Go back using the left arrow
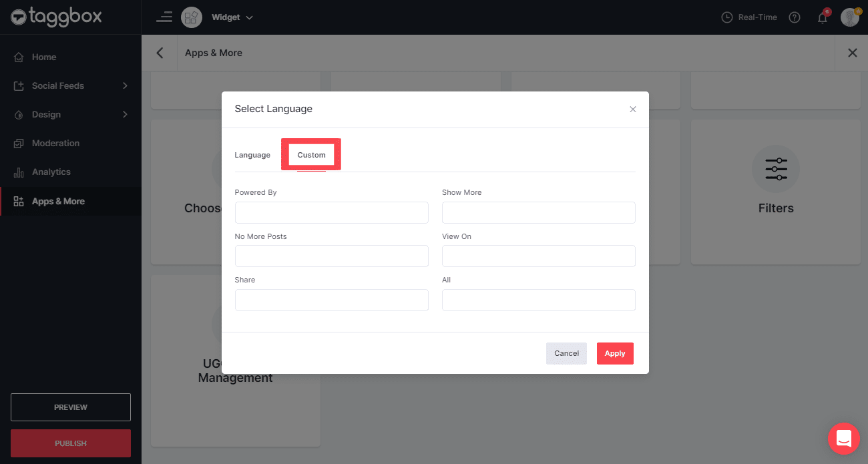Image resolution: width=868 pixels, height=464 pixels. click(160, 53)
